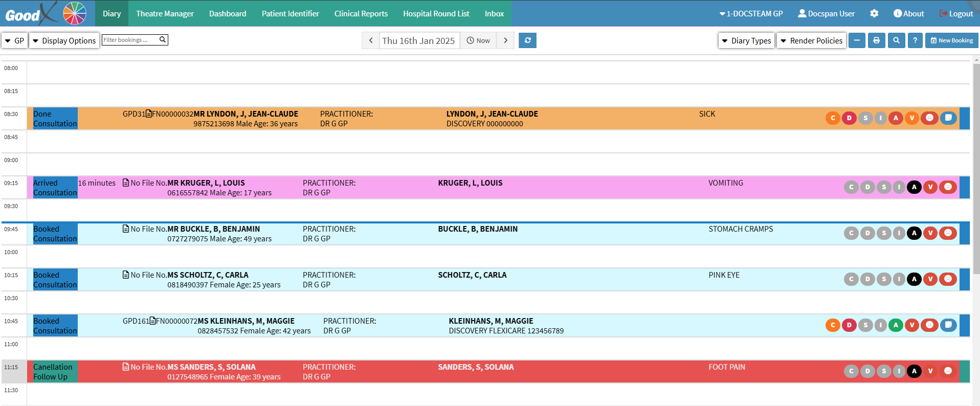Click the Filter bookings search field
The image size is (980, 406).
[x=130, y=40]
